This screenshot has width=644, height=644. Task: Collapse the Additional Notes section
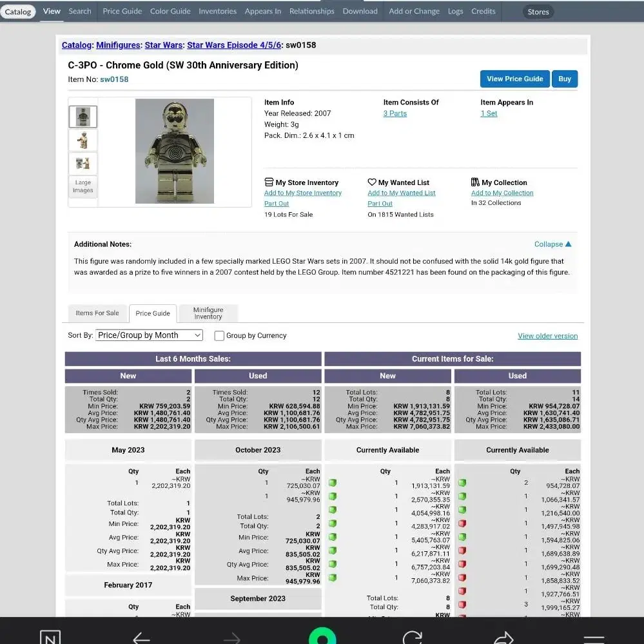pyautogui.click(x=552, y=244)
